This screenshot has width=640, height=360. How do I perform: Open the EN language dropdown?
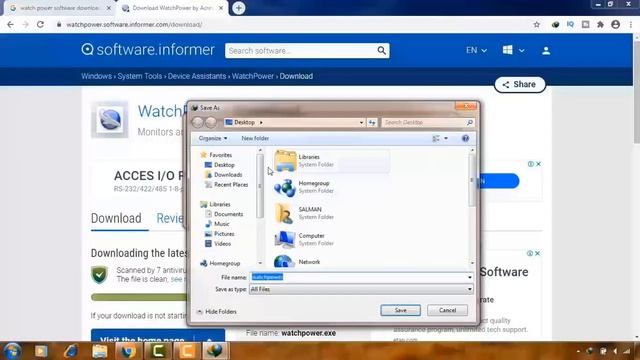476,50
